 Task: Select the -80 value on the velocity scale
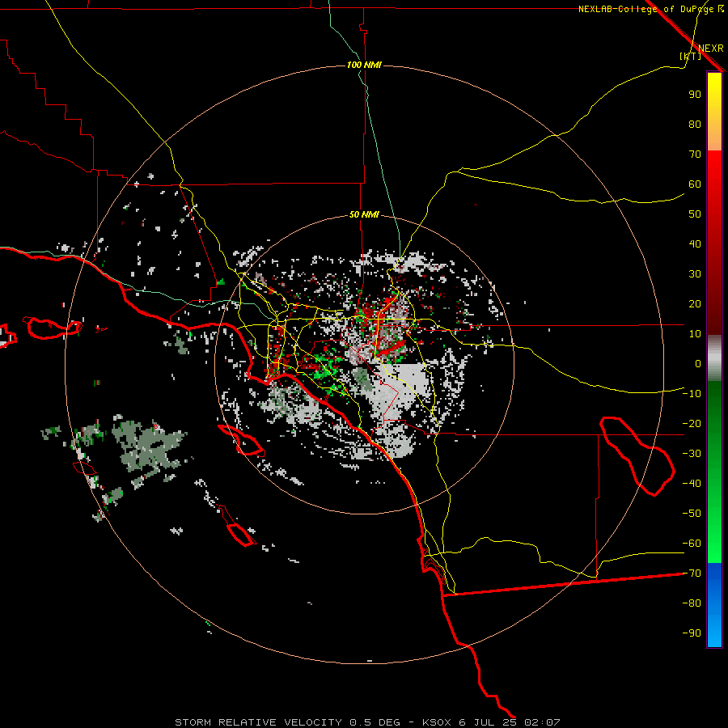click(x=692, y=603)
